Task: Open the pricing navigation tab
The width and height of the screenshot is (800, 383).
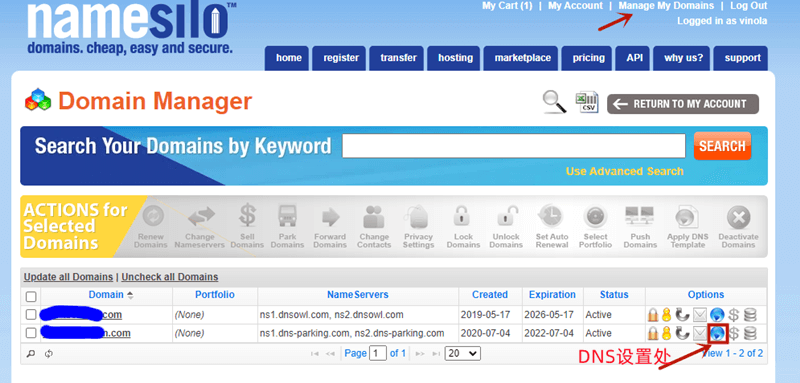Action: [588, 58]
